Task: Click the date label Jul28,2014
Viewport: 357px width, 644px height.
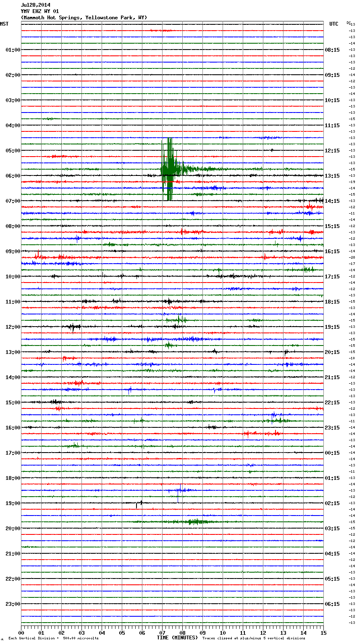Action: [x=36, y=5]
